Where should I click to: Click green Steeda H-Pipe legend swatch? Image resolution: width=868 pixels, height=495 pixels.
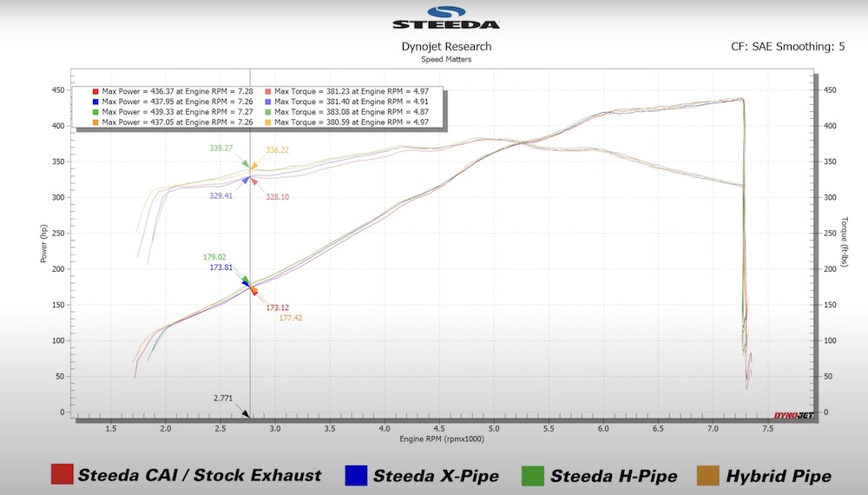(x=533, y=475)
